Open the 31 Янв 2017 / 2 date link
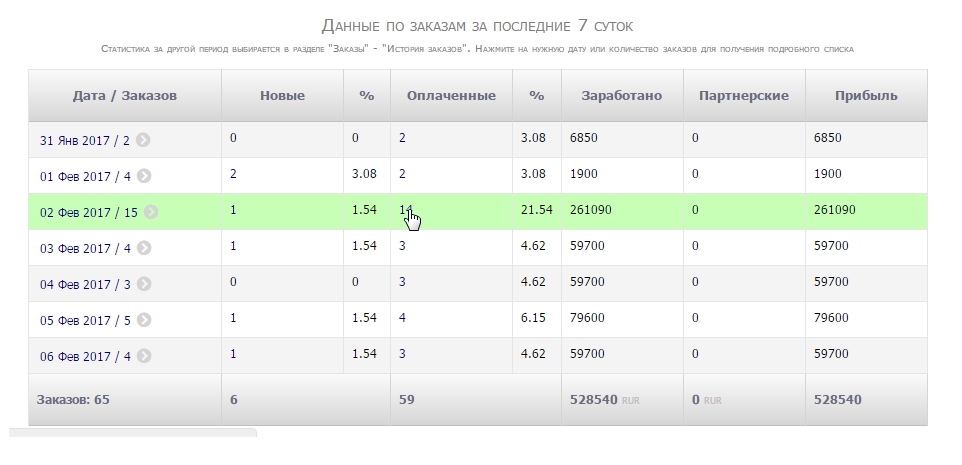 pos(84,140)
